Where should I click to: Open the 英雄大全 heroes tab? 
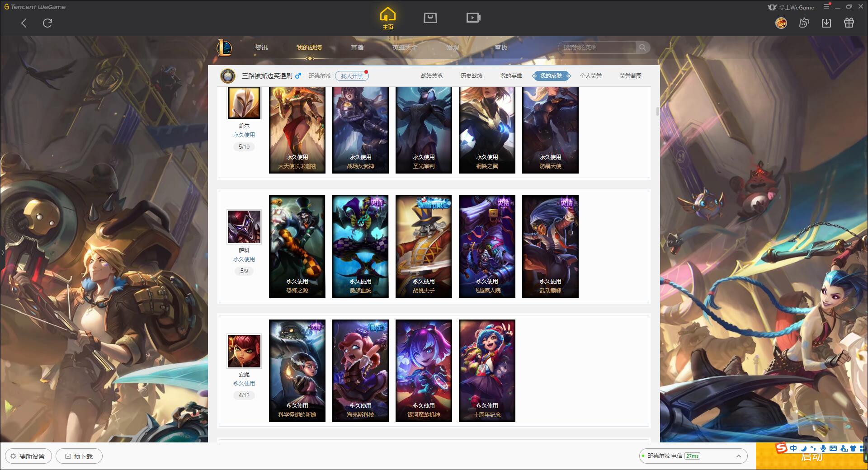tap(405, 47)
